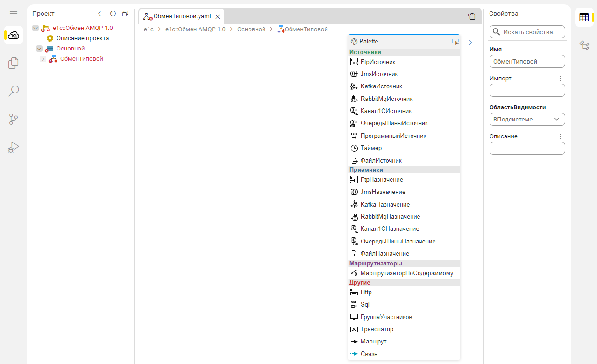This screenshot has width=597, height=364.
Task: Pick KafkaИсточник from the palette
Action: click(x=404, y=86)
